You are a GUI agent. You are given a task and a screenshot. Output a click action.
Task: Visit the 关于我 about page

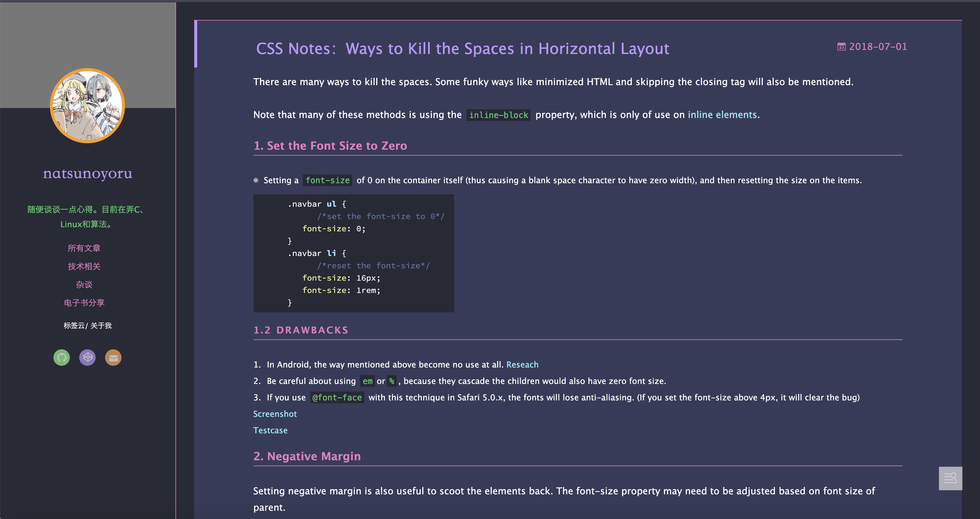pos(101,326)
